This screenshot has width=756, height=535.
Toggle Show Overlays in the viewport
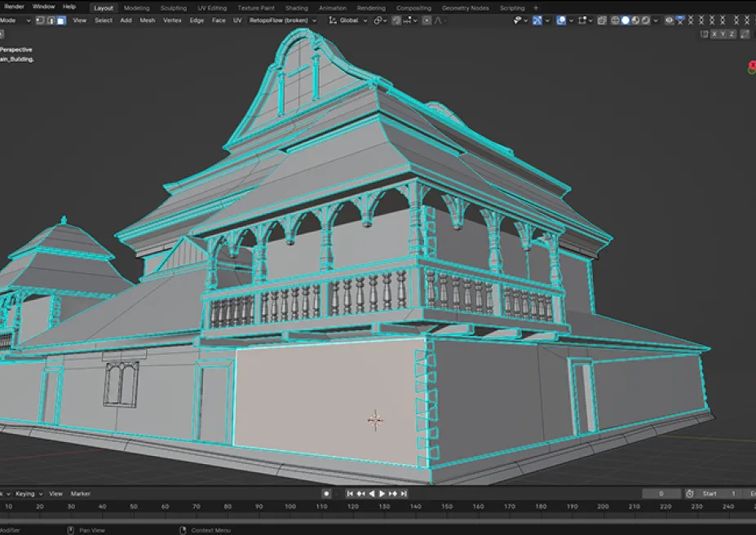pyautogui.click(x=561, y=20)
